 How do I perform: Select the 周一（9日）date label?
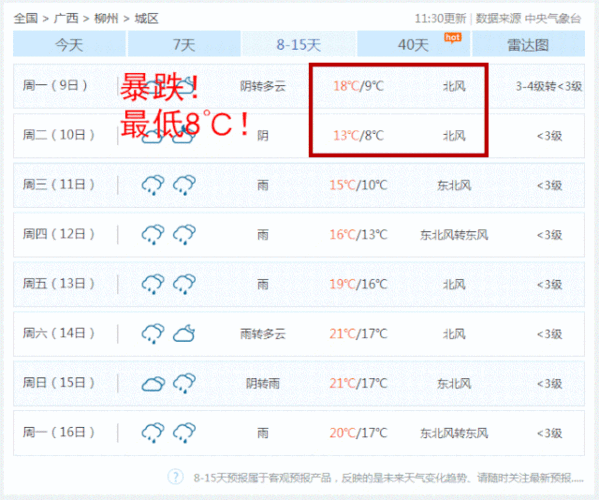coord(55,85)
